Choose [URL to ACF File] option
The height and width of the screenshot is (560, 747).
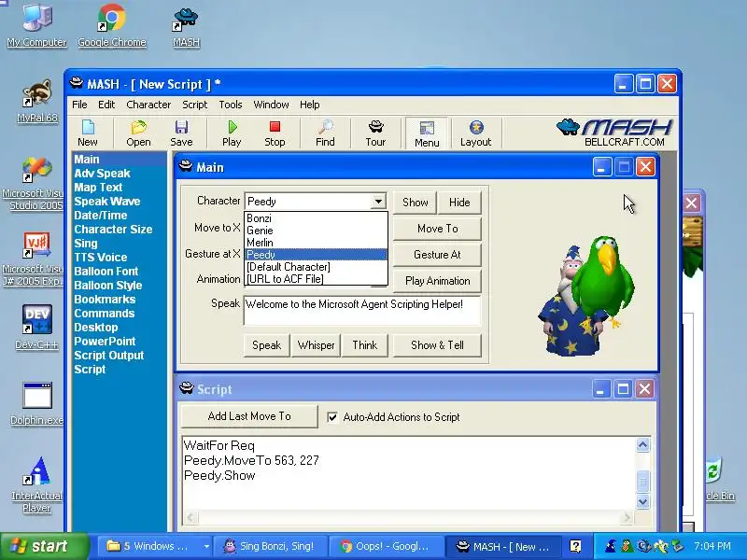(x=316, y=278)
